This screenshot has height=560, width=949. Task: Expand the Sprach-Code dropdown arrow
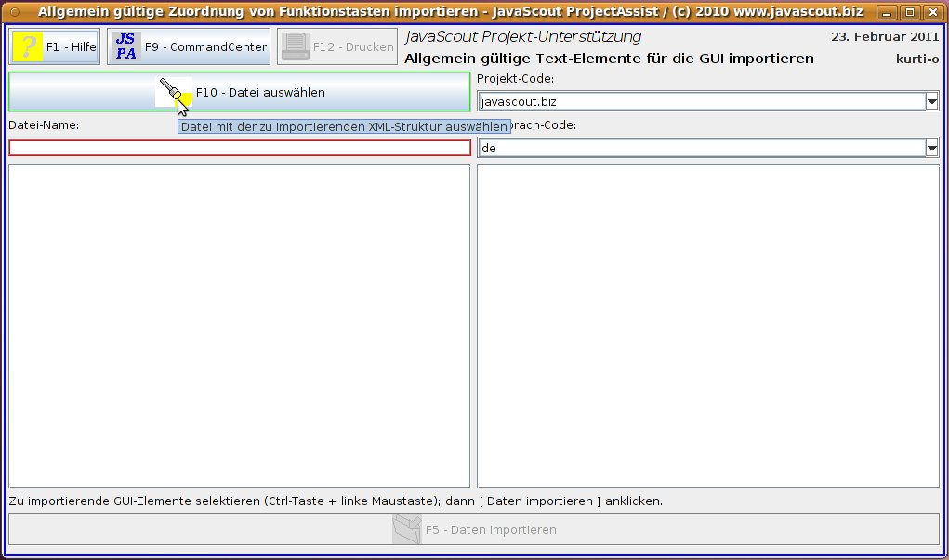click(x=931, y=148)
